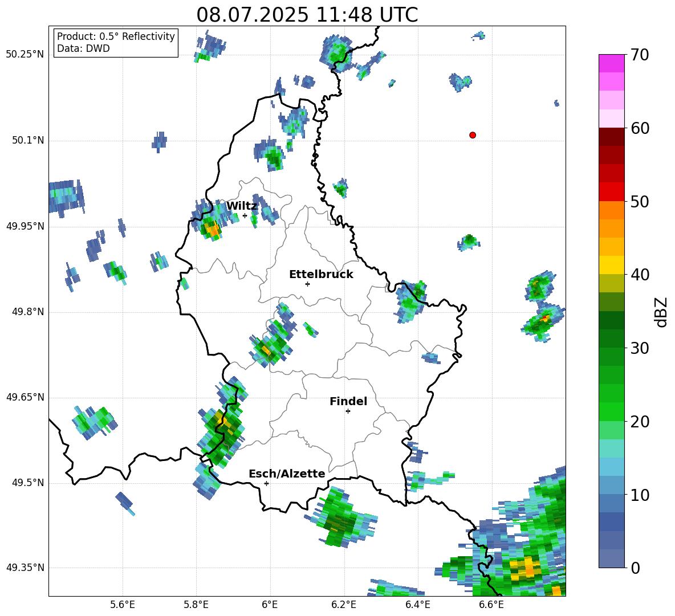Click the Esch/Alzette station cross marker

click(266, 483)
